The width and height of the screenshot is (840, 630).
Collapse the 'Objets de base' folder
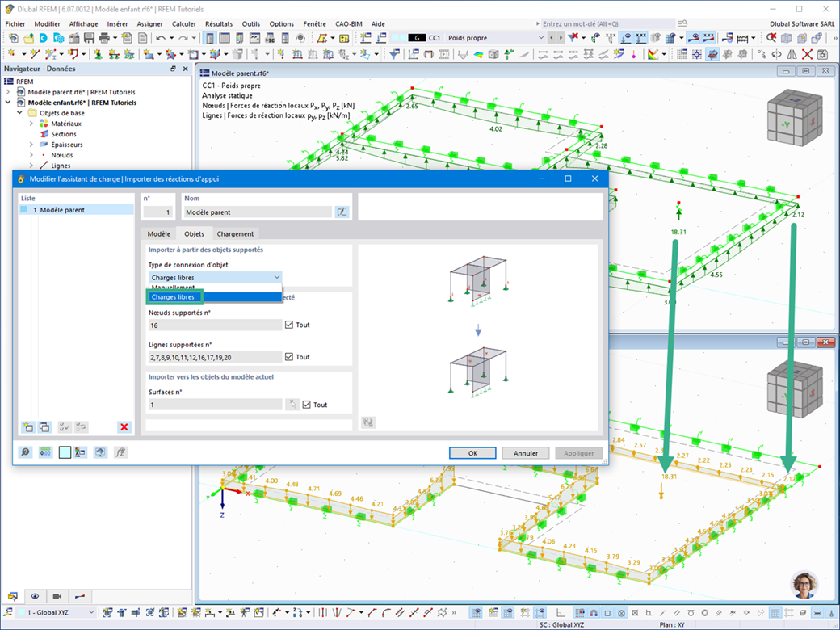pos(20,113)
